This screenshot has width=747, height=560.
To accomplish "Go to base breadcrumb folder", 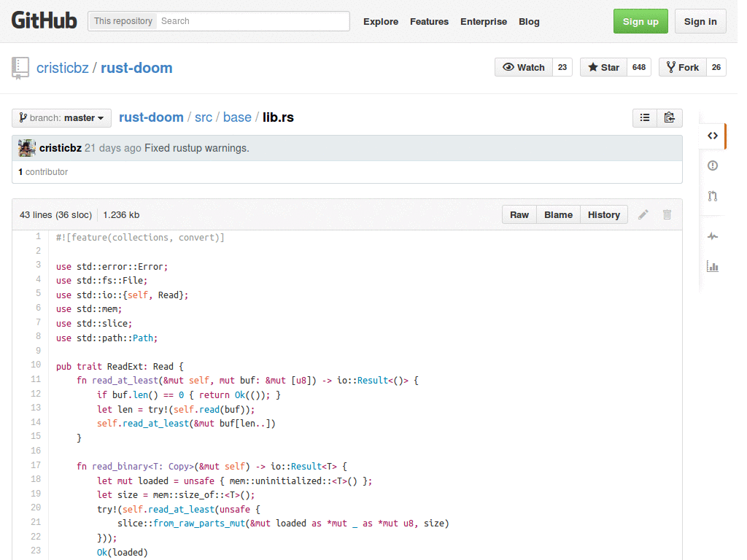I will pos(237,117).
